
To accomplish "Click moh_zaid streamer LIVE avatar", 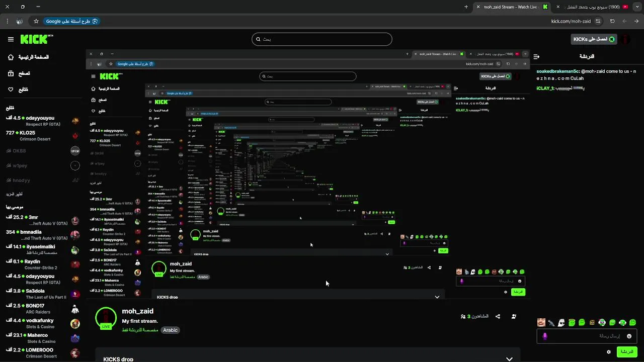I will pyautogui.click(x=106, y=318).
